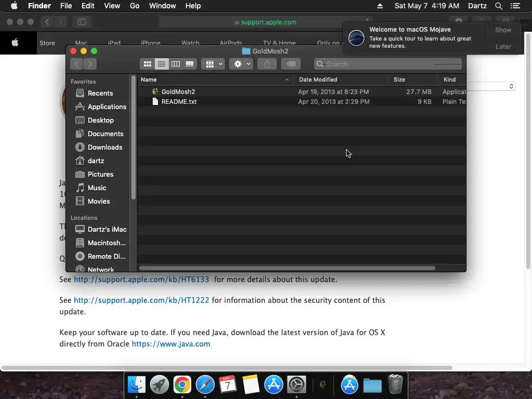
Task: Click the Share toolbar button
Action: (x=268, y=64)
